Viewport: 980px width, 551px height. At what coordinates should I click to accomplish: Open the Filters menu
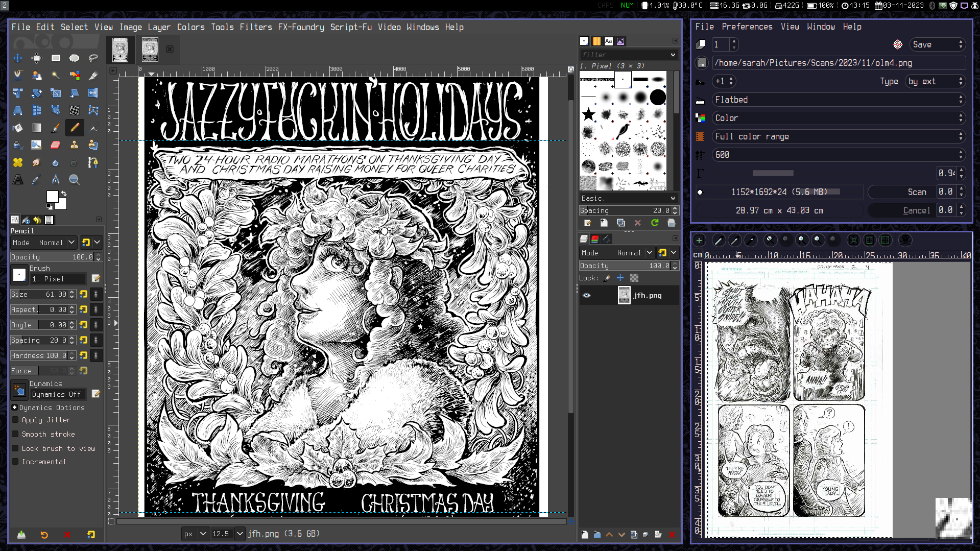[255, 27]
